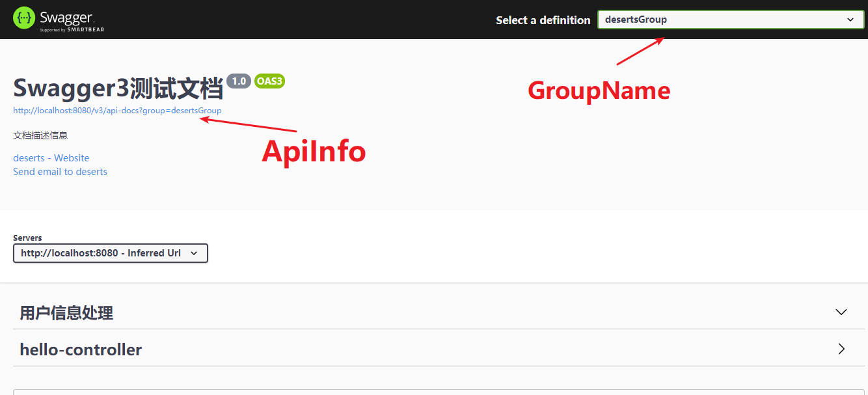The height and width of the screenshot is (395, 868).
Task: Expand the hello-controller section chevron
Action: (x=841, y=349)
